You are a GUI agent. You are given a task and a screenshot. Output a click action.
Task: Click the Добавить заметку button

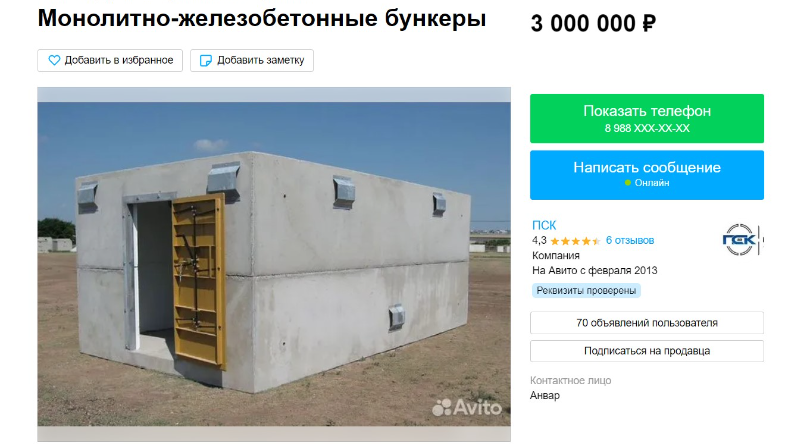click(252, 60)
